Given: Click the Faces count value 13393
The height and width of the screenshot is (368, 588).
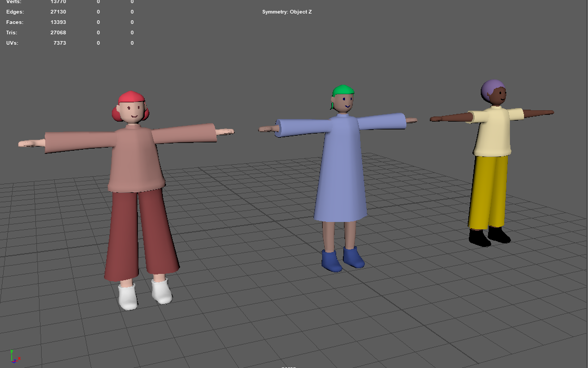Looking at the screenshot, I should [58, 22].
